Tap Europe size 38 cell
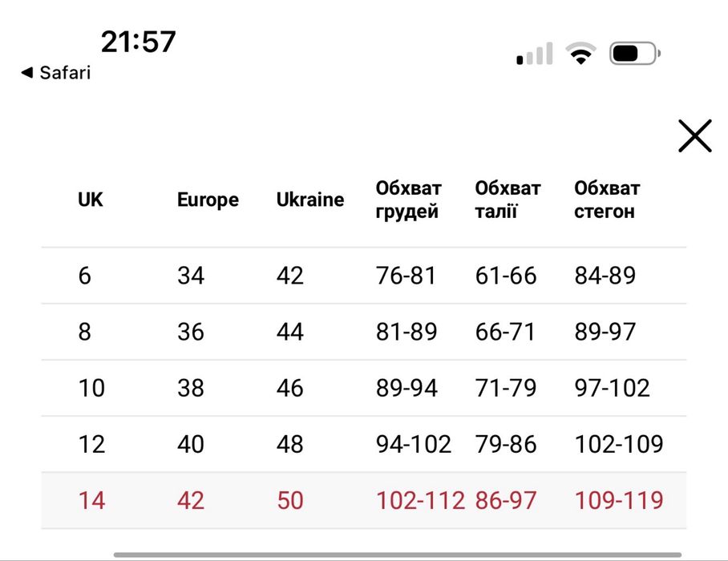Image resolution: width=728 pixels, height=561 pixels. 191,388
